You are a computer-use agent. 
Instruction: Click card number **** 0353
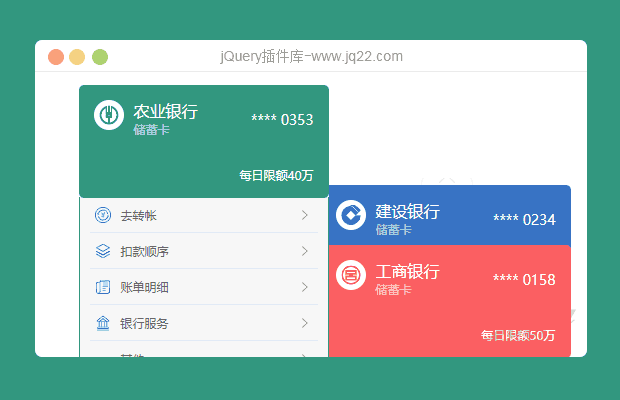pyautogui.click(x=282, y=120)
